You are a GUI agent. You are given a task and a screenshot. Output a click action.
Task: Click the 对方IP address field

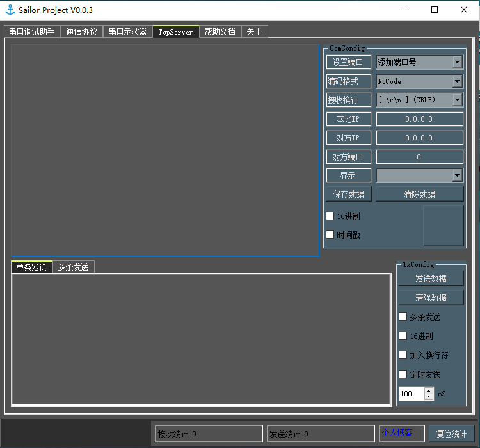click(419, 138)
